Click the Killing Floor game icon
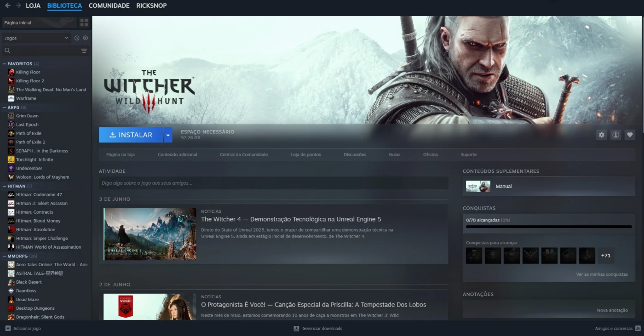Image resolution: width=644 pixels, height=336 pixels. [x=11, y=72]
